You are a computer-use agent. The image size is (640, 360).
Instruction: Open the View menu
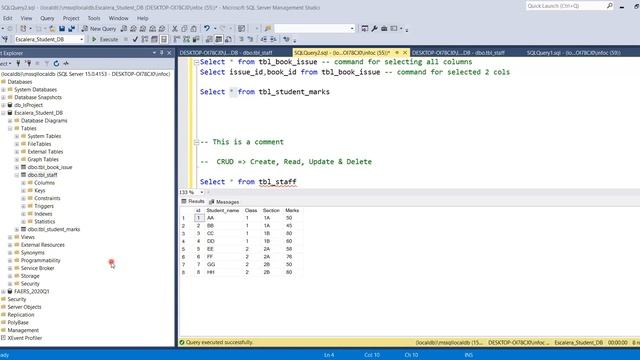(26, 18)
